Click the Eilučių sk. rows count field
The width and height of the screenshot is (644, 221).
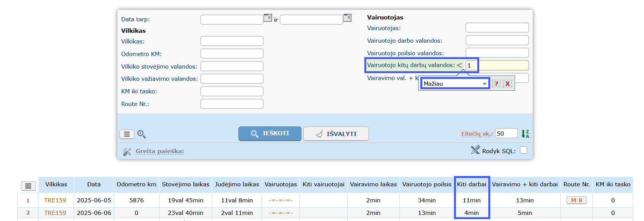point(506,133)
